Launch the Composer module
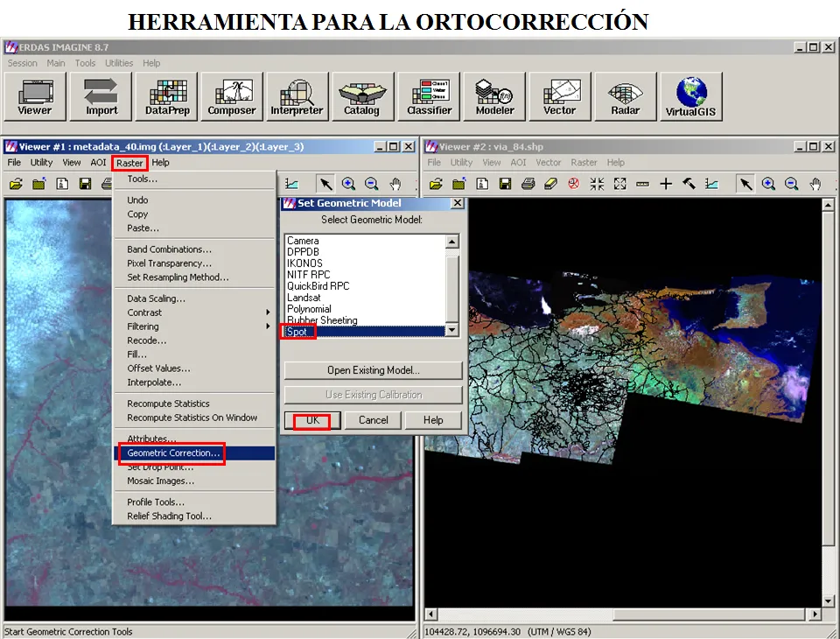 point(231,96)
